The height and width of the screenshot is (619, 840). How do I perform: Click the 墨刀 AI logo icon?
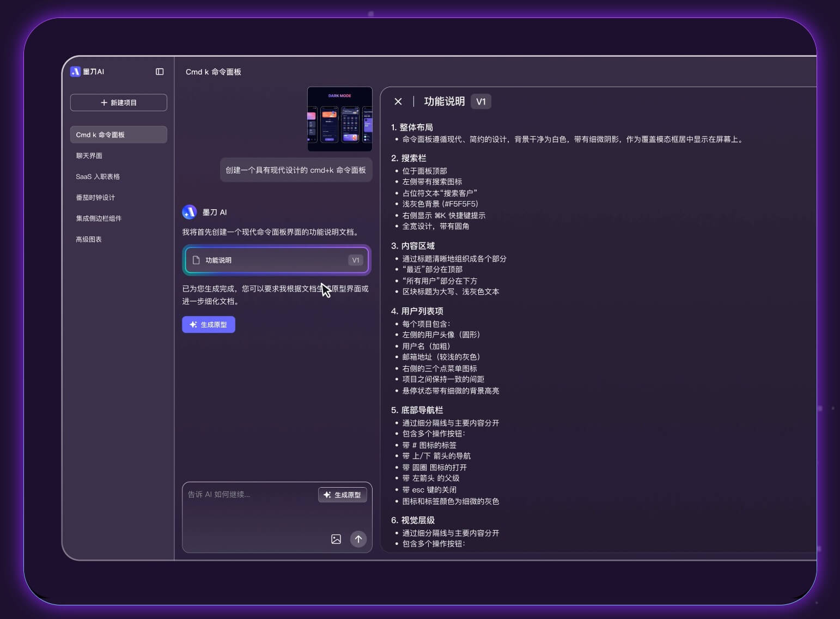point(75,71)
